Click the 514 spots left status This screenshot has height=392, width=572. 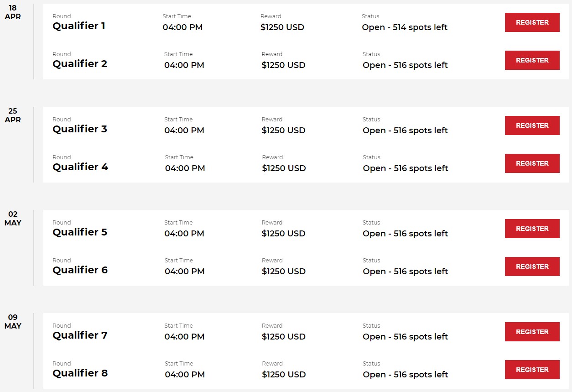click(x=405, y=27)
